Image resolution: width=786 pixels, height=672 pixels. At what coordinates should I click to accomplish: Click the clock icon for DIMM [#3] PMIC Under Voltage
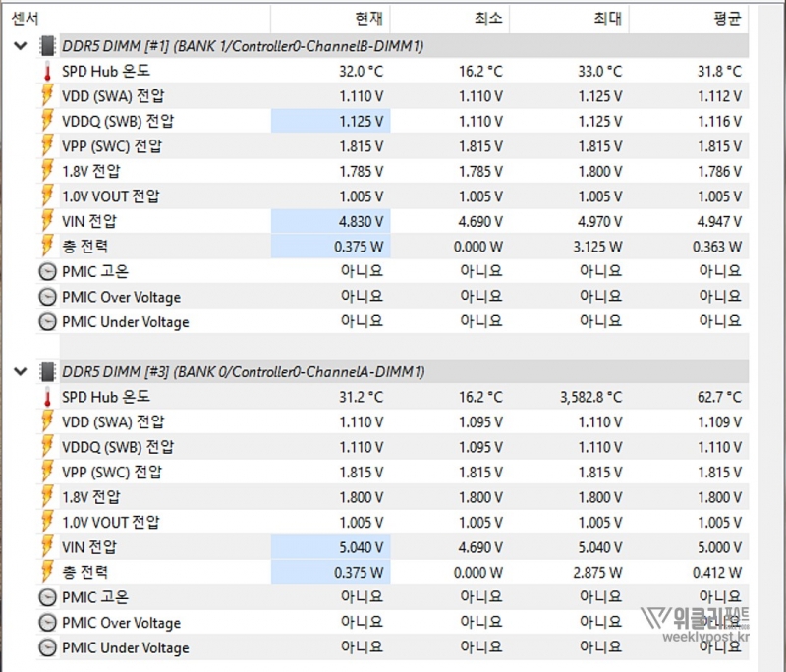(47, 648)
